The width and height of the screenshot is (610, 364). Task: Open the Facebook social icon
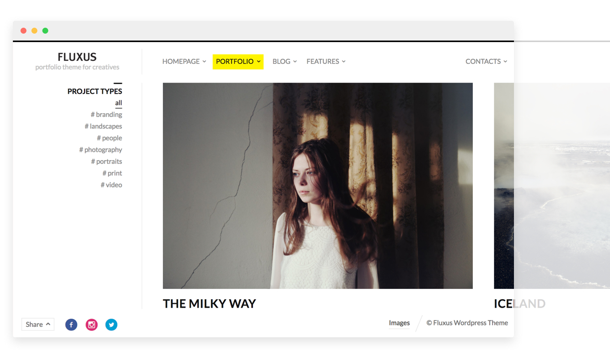tap(71, 324)
